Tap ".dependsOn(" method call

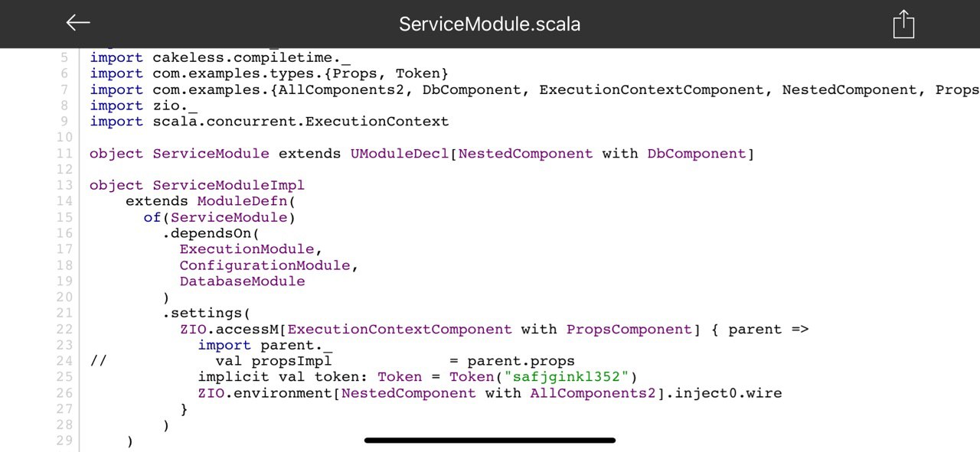coord(211,233)
